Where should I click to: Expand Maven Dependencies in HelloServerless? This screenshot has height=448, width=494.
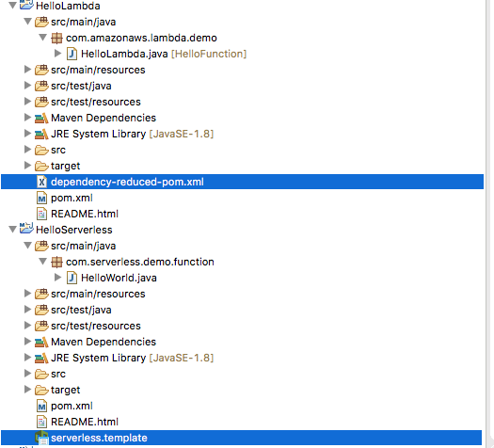27,342
